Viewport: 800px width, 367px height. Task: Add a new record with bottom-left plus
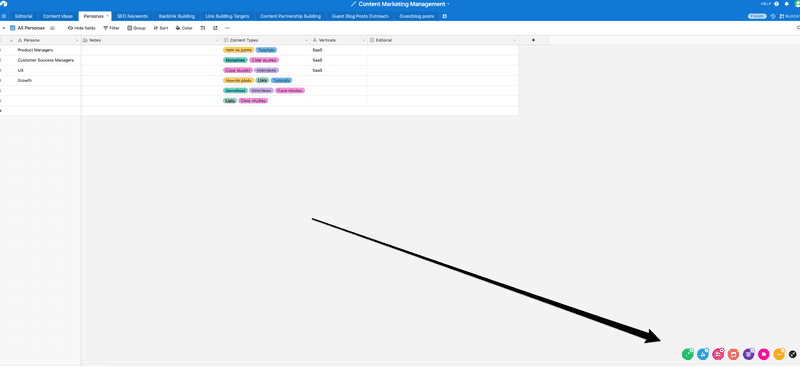(x=1, y=111)
